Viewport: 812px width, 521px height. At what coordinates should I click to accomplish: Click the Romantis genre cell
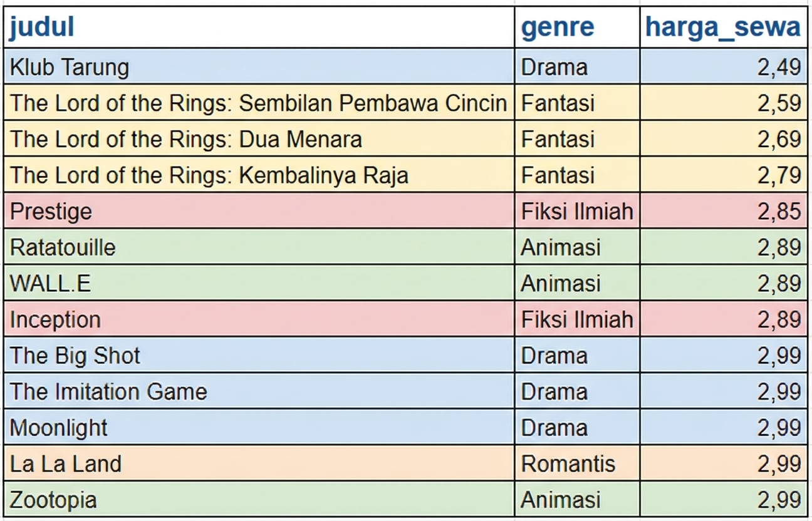[568, 464]
